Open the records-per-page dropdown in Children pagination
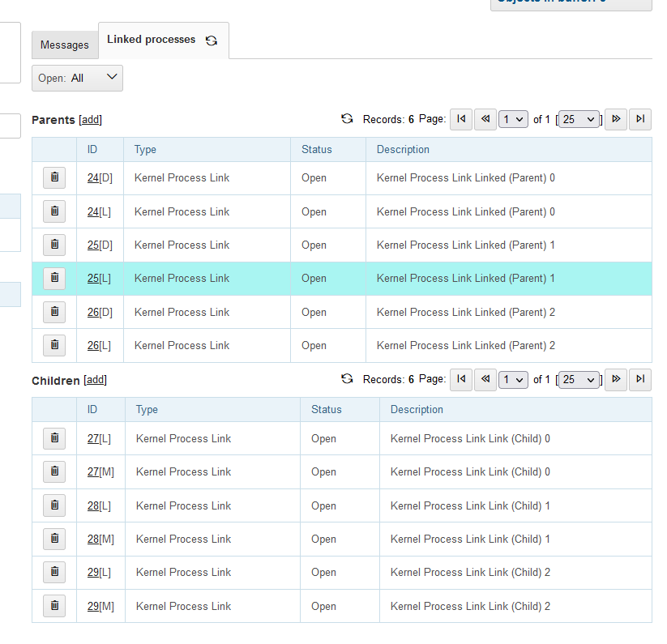The image size is (667, 644). [578, 379]
